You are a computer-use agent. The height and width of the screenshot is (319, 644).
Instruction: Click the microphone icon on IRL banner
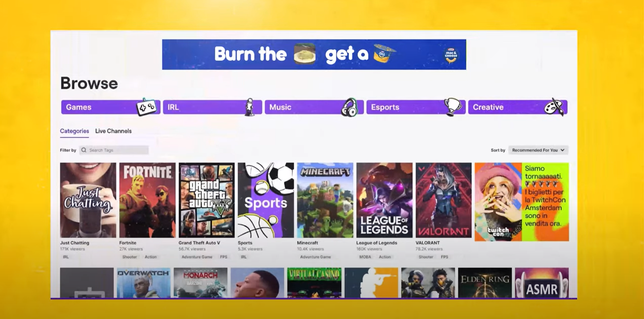point(249,107)
